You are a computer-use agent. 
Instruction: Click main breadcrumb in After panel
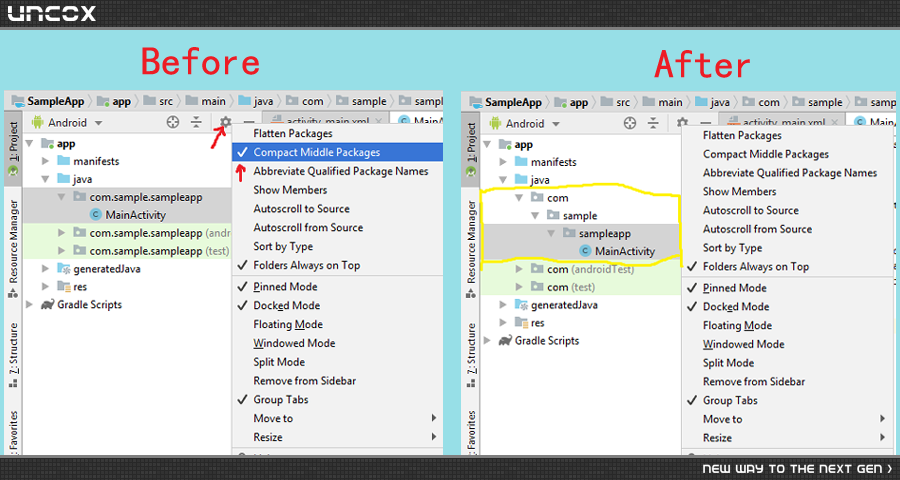[663, 102]
